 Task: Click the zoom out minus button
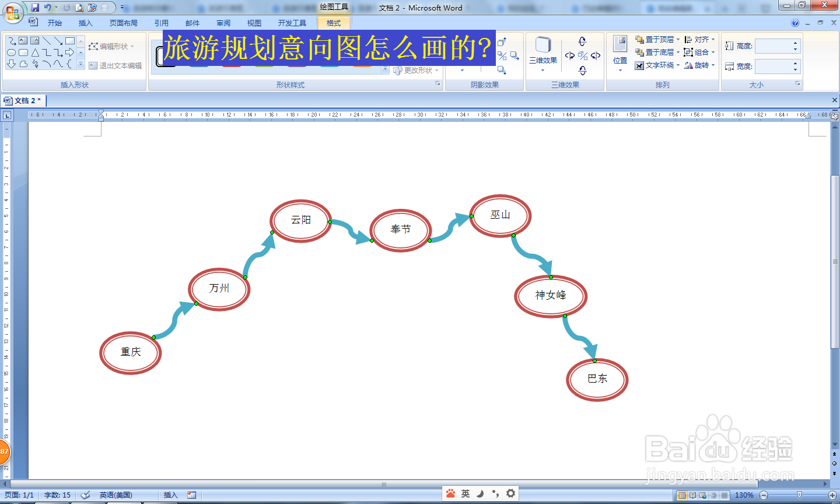pos(764,495)
